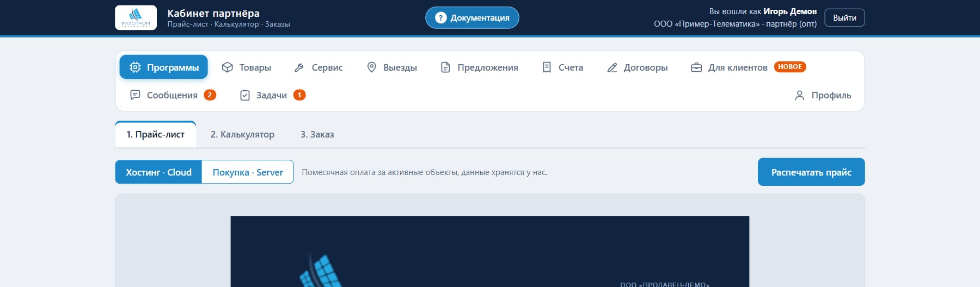This screenshot has height=287, width=980.
Task: Click the price list preview cover
Action: 490,252
